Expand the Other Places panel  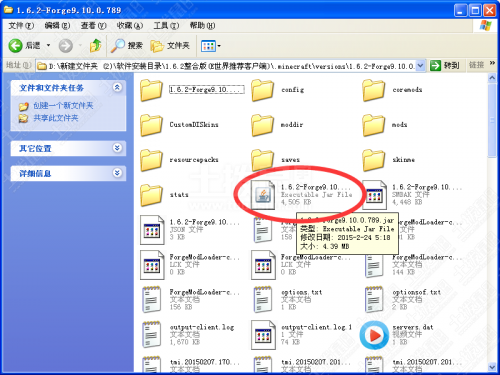click(x=117, y=148)
